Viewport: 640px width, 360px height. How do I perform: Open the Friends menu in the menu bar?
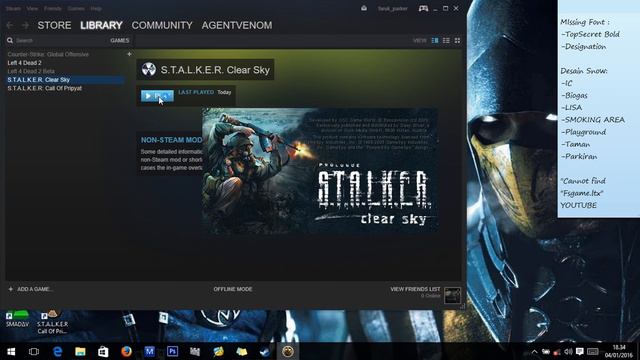click(53, 8)
